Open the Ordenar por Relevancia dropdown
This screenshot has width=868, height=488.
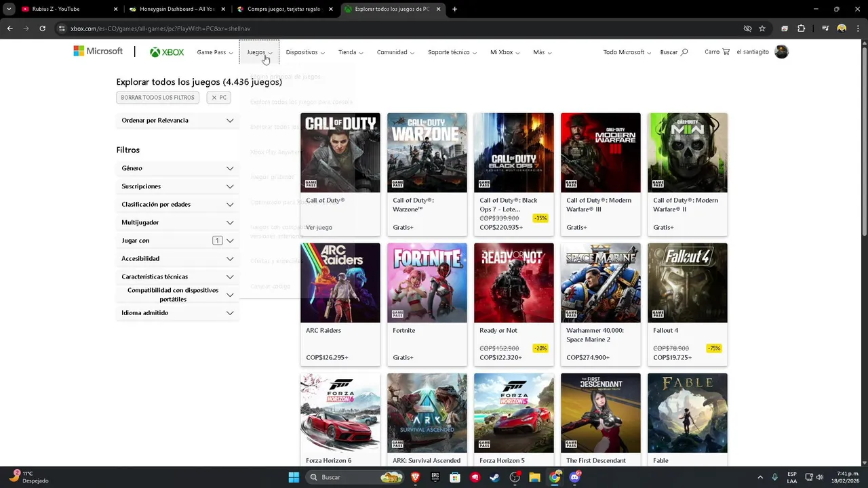177,120
